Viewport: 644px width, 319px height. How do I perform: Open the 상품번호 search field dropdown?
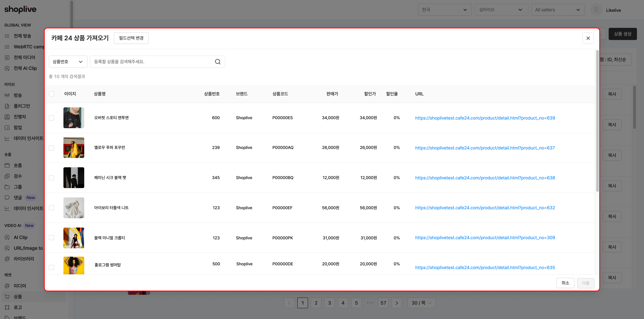pos(68,62)
